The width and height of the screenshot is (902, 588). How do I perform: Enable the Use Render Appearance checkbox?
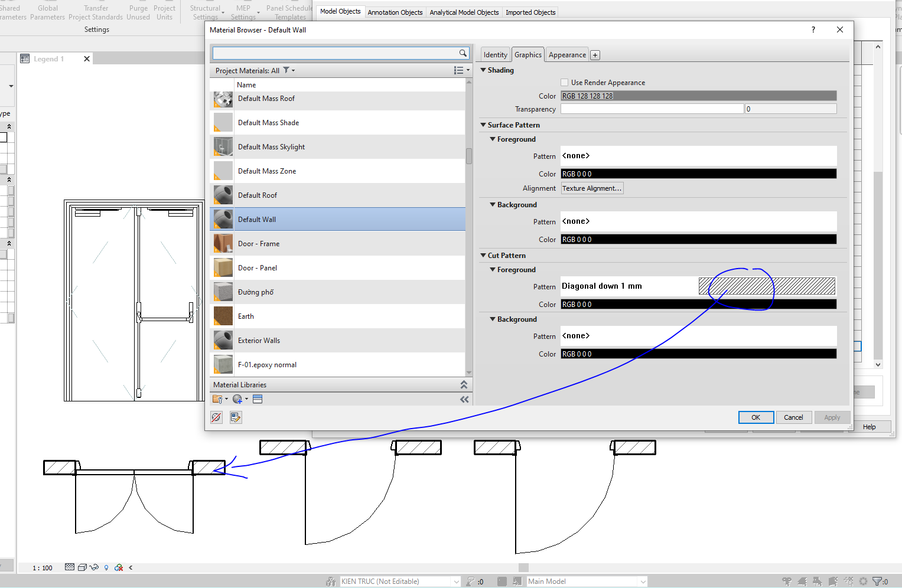[564, 83]
